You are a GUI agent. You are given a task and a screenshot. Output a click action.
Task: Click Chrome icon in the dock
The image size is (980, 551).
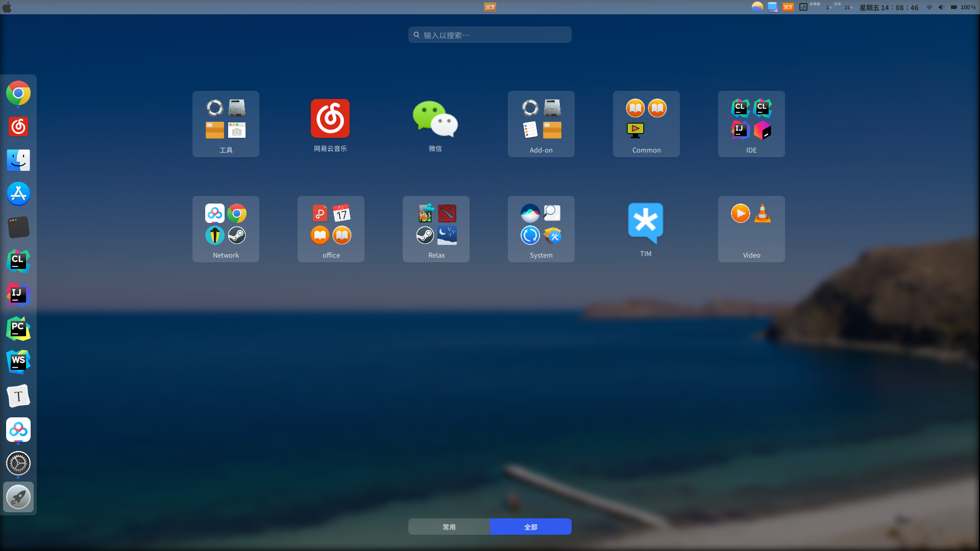(x=18, y=93)
